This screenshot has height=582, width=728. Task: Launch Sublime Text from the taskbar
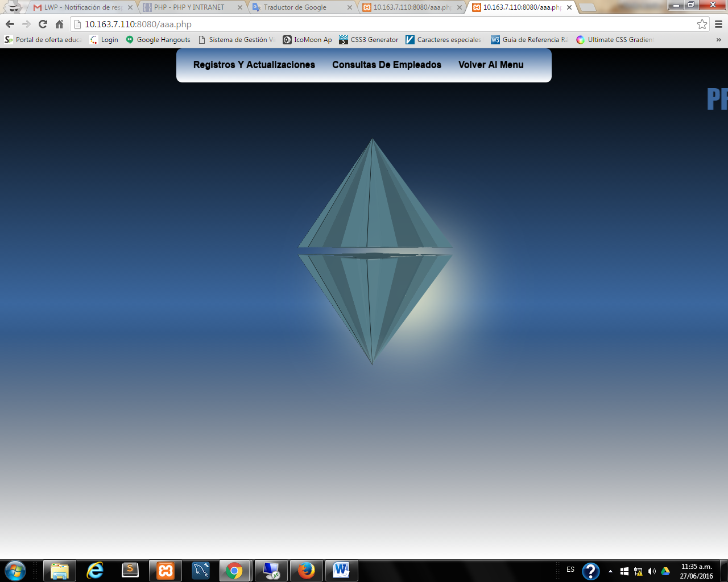pyautogui.click(x=130, y=571)
